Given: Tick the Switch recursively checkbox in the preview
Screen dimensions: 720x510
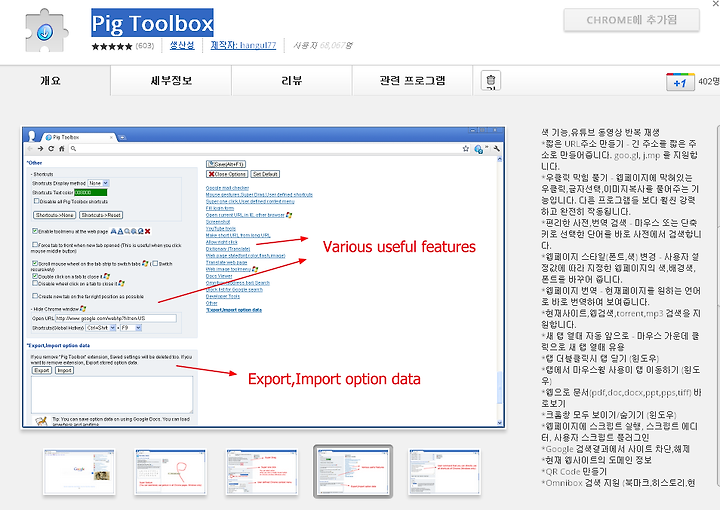Looking at the screenshot, I should 155,263.
